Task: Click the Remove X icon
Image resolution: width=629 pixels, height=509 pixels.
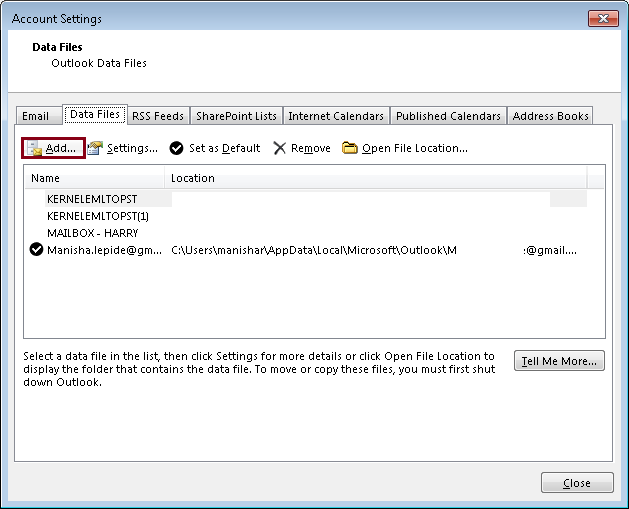Action: click(279, 148)
